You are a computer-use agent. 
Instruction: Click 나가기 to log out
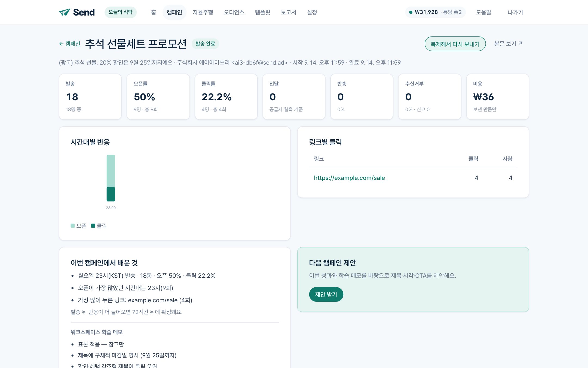[515, 12]
